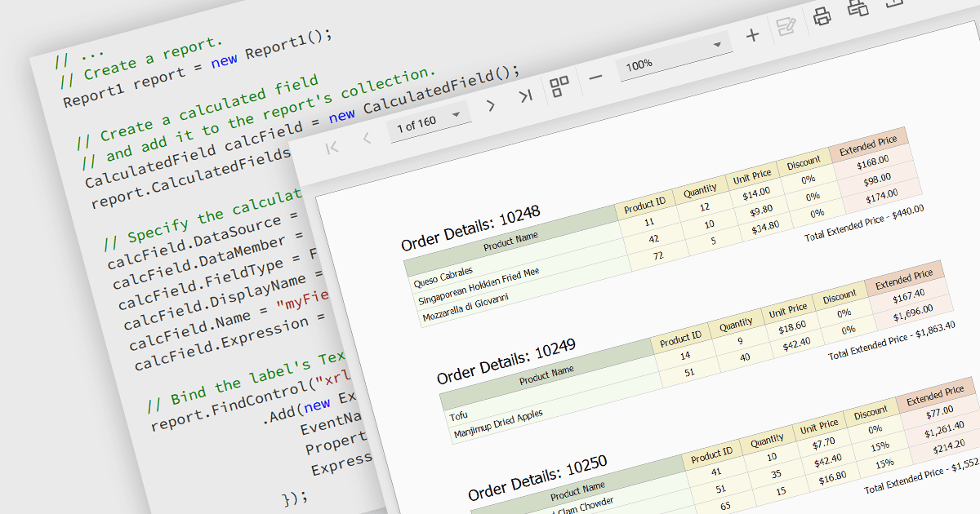The image size is (980, 514).
Task: Click 'Product ID' header in order 10248
Action: coord(644,206)
